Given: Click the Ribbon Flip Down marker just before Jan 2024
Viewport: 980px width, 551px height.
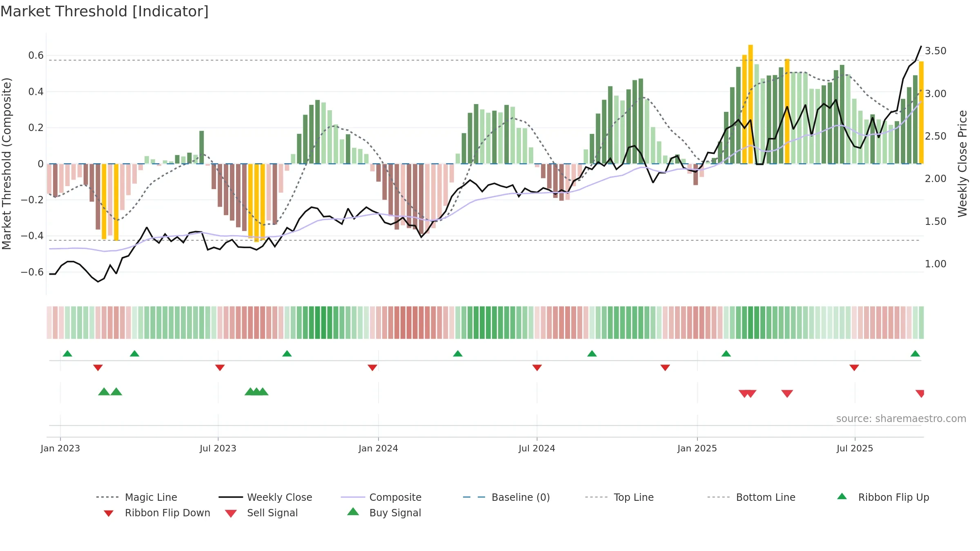Looking at the screenshot, I should coord(372,368).
